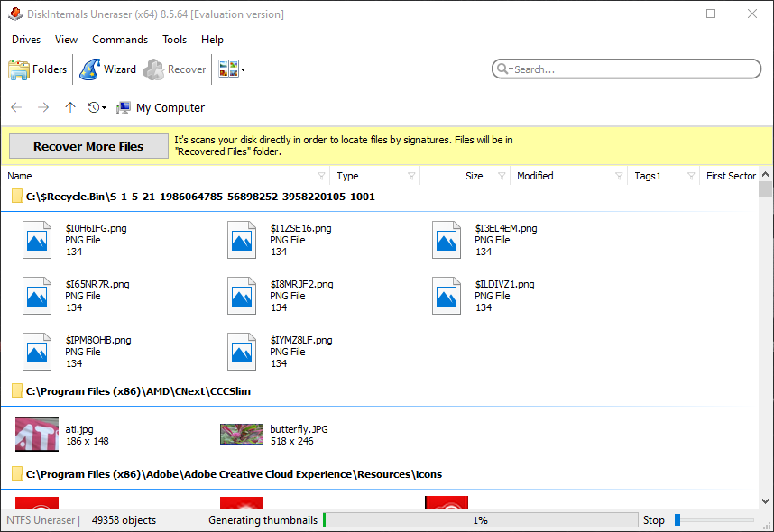
Task: Open the history clock dropdown
Action: (x=97, y=107)
